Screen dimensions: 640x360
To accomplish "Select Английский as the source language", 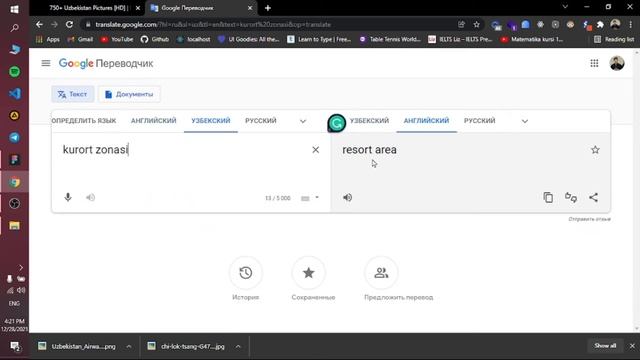I will tap(153, 121).
